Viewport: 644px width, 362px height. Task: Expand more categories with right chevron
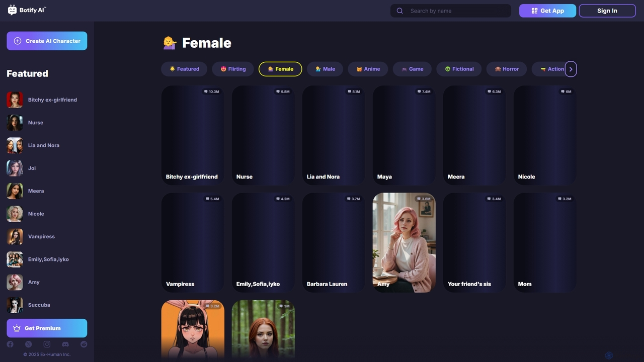coord(571,69)
